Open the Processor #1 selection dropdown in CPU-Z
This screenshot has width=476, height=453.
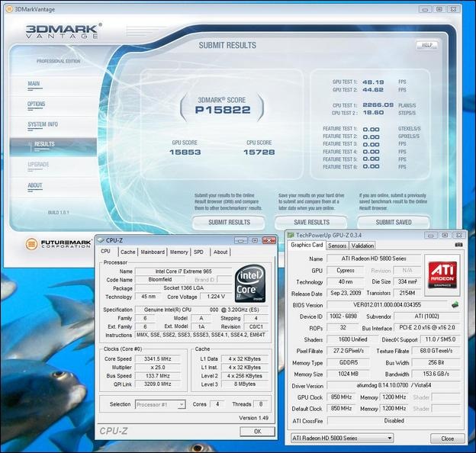160,404
